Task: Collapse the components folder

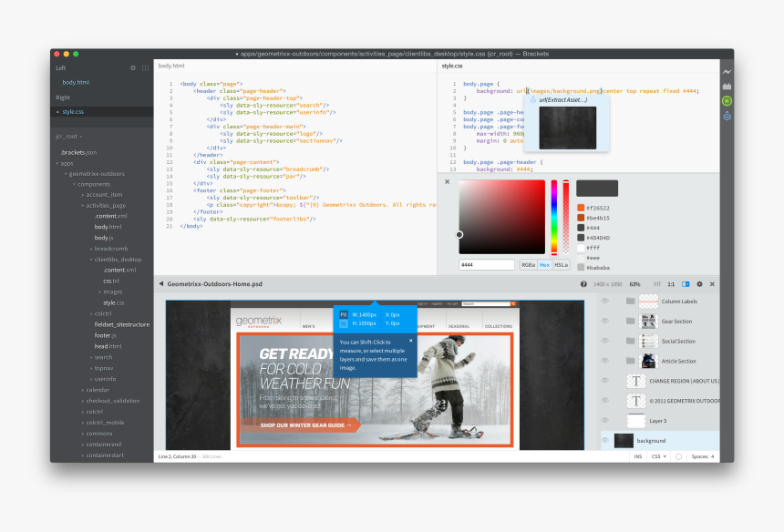Action: pos(74,184)
